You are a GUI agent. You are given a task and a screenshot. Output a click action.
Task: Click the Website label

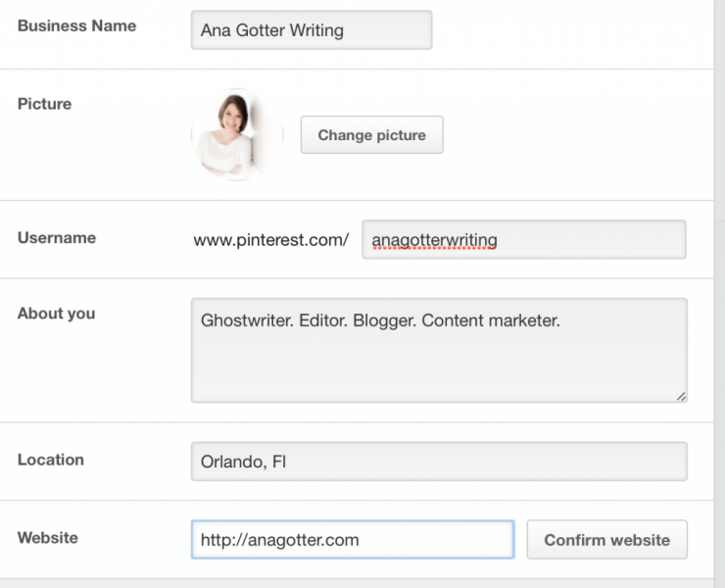tap(48, 538)
